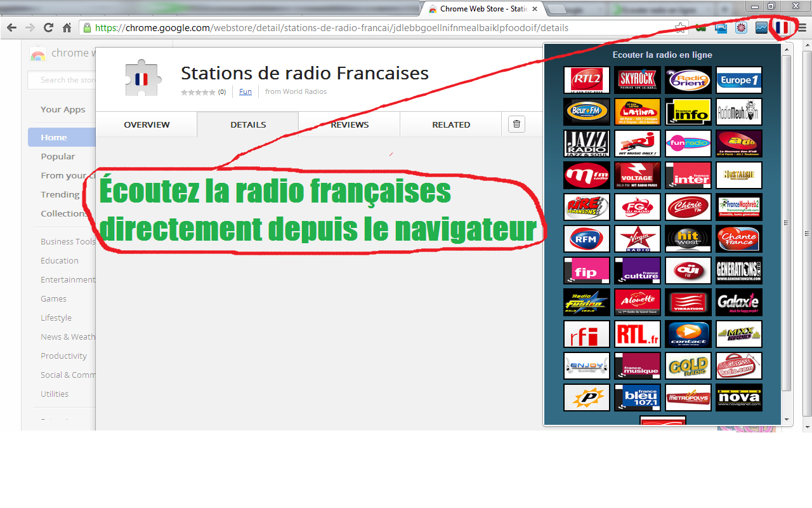Play Metropolys radio station

pos(688,398)
